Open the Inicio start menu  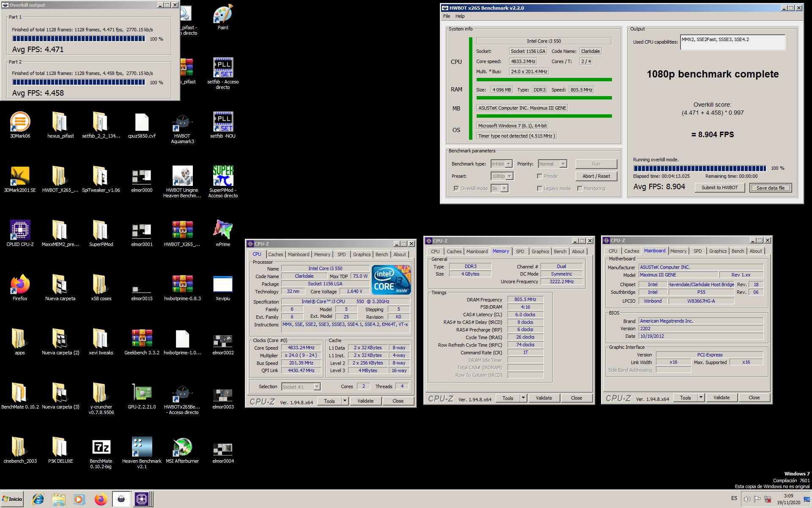(x=12, y=499)
